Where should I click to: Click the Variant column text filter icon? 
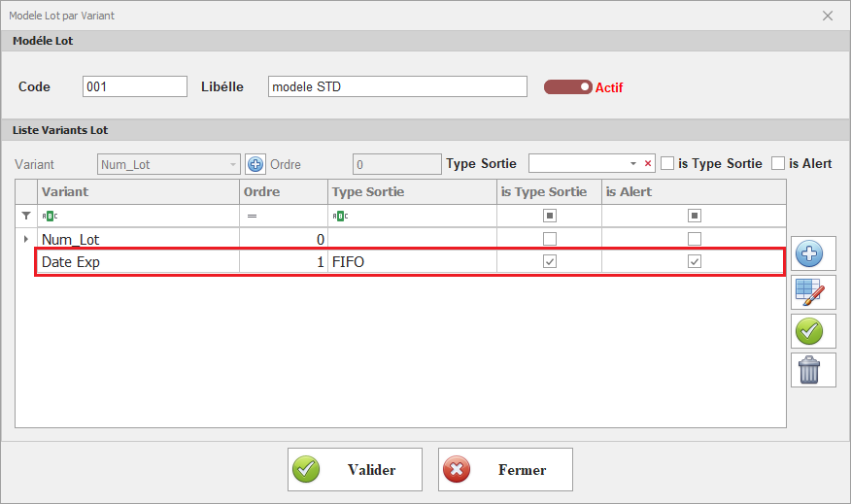[47, 216]
